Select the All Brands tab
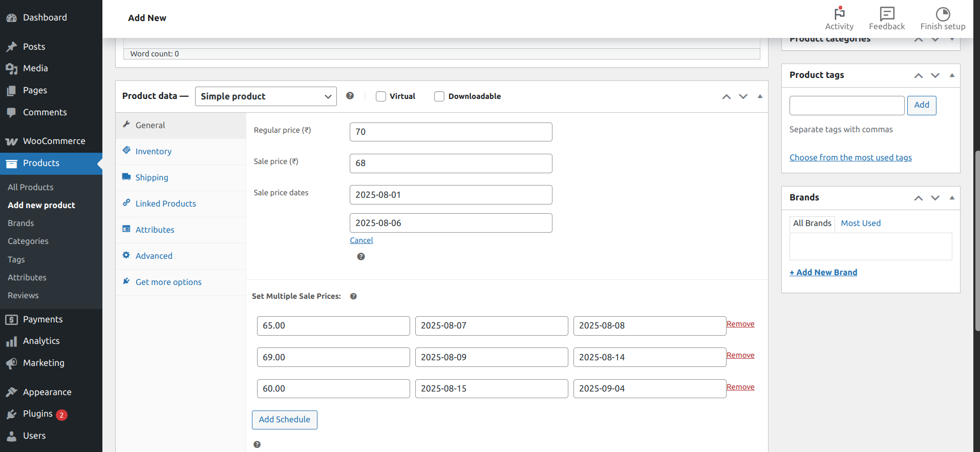Screen dimensions: 980x452 [x=812, y=223]
